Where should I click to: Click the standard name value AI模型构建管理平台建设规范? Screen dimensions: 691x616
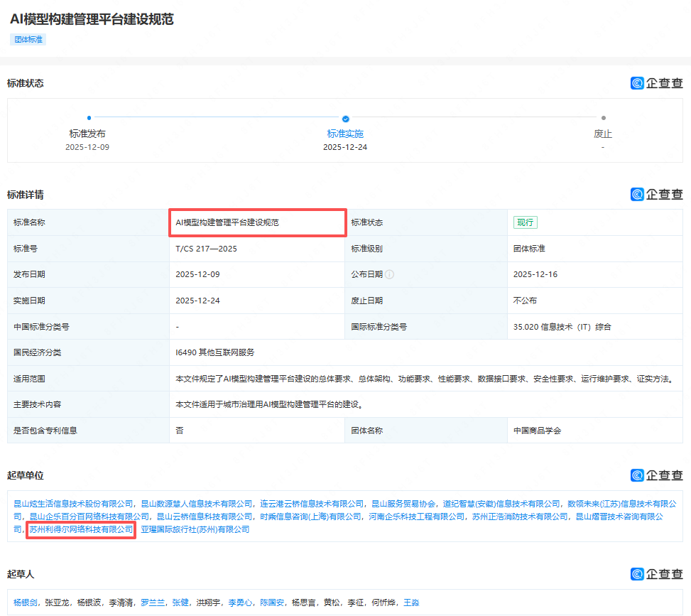tap(227, 222)
